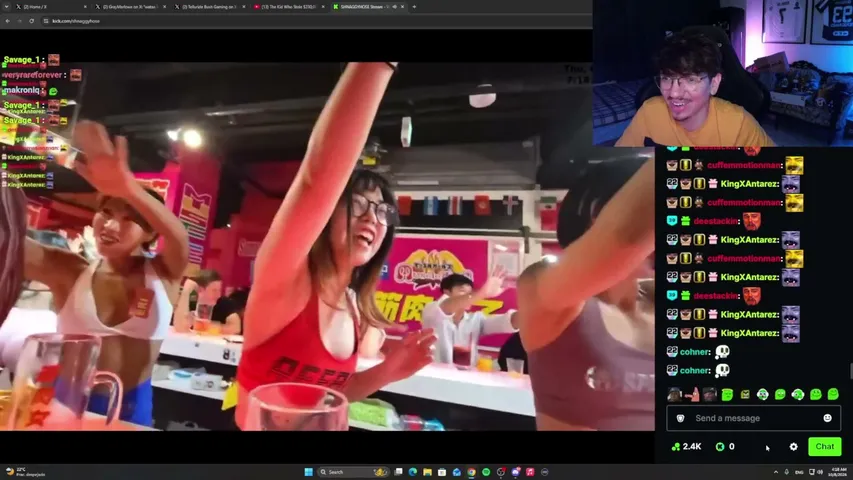Mute audio on the Kick tab speaker icon
Screen dimensions: 853x480
[x=395, y=7]
